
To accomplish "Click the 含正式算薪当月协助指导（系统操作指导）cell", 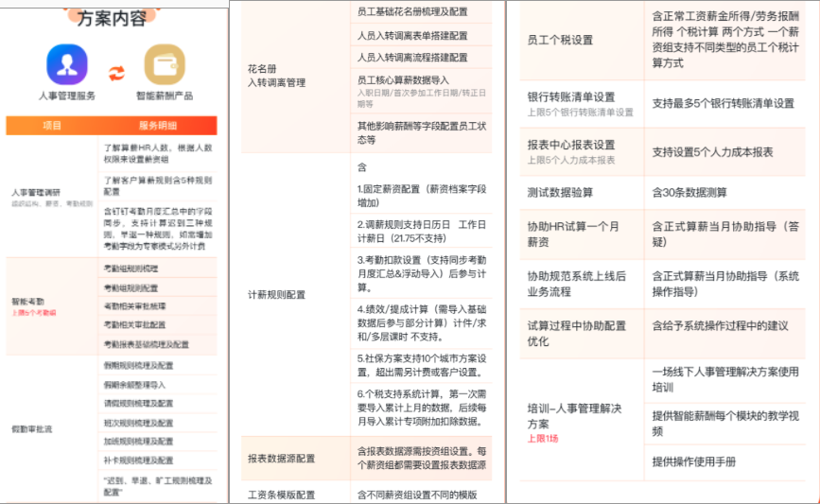I will [725, 284].
